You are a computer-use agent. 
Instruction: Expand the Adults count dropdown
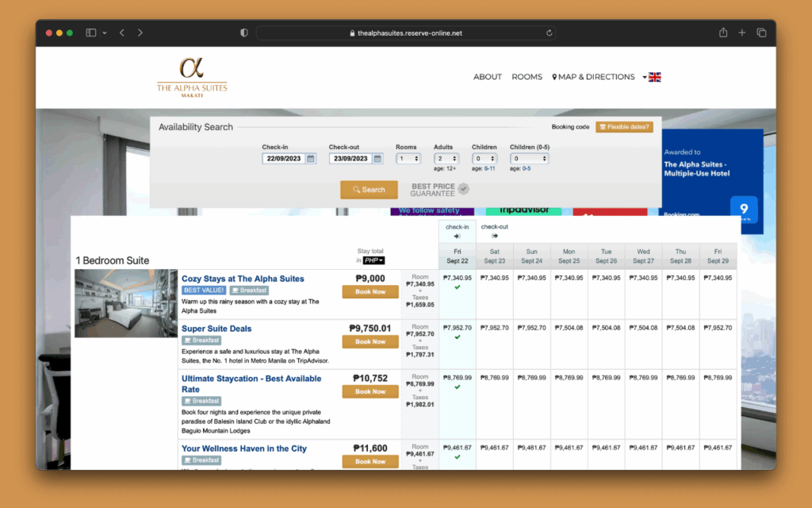click(x=446, y=159)
